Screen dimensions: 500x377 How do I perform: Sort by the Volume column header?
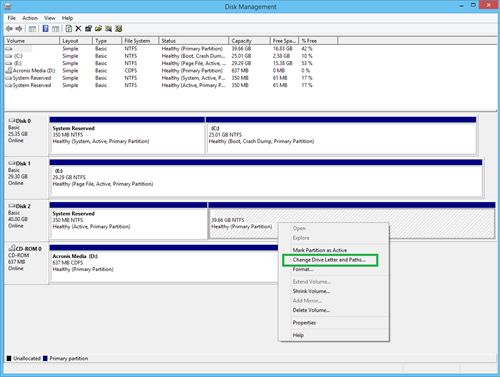click(x=32, y=41)
